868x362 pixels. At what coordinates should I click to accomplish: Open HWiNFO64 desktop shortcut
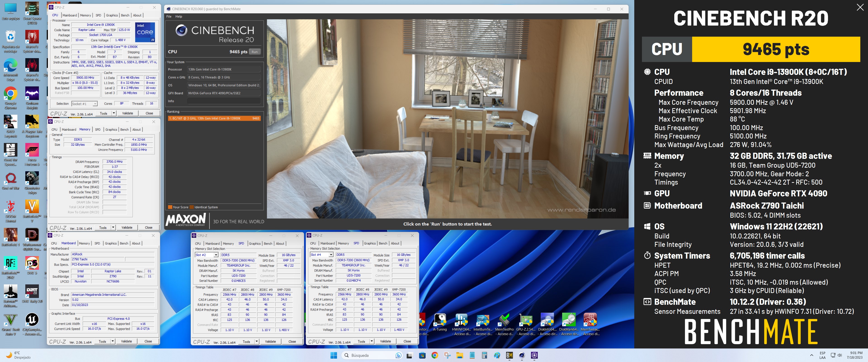click(461, 325)
